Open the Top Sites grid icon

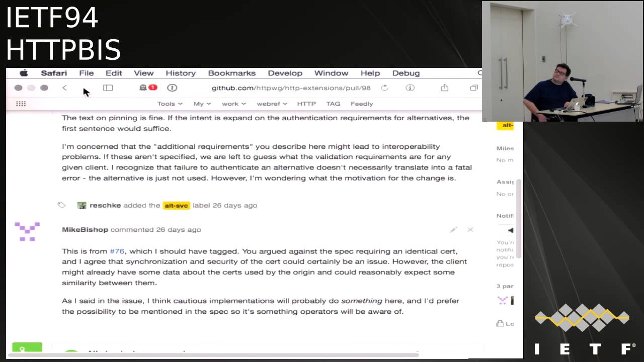click(x=21, y=104)
